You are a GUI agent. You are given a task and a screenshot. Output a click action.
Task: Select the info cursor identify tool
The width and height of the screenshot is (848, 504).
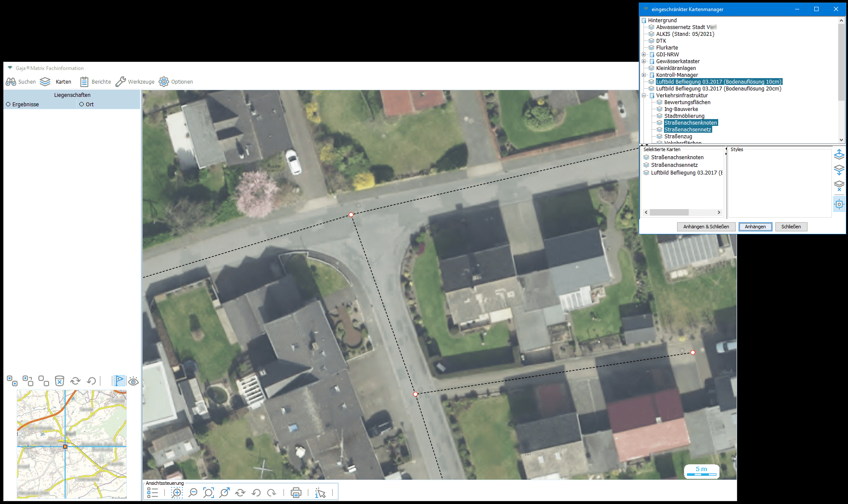(320, 493)
